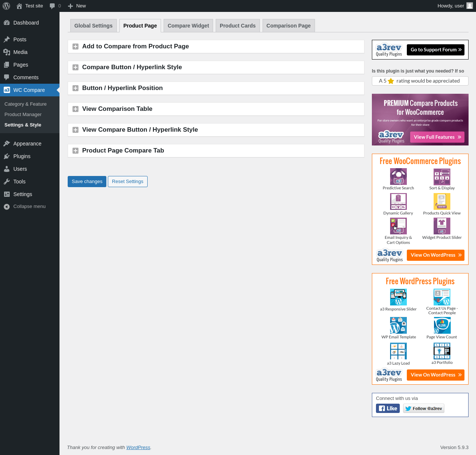Click the Users person icon
This screenshot has width=476, height=455.
[x=7, y=169]
